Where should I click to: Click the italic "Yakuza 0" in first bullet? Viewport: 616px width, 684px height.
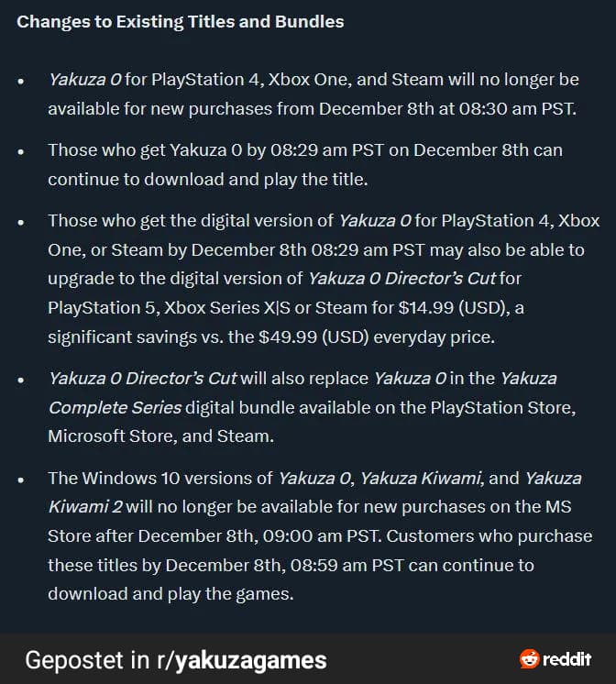pos(84,80)
